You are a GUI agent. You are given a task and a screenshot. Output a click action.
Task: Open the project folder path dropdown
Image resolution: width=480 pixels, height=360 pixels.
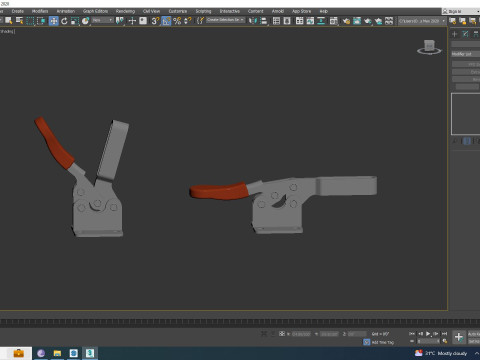tap(422, 21)
